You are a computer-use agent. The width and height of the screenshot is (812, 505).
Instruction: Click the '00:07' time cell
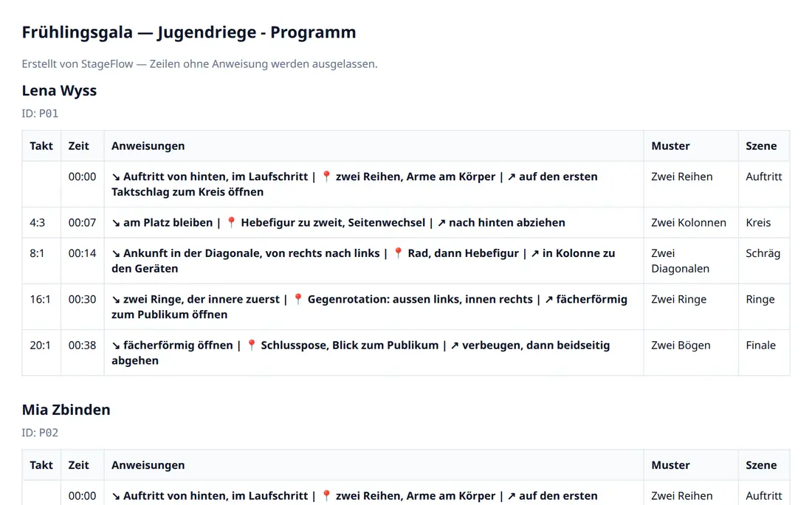(x=83, y=222)
